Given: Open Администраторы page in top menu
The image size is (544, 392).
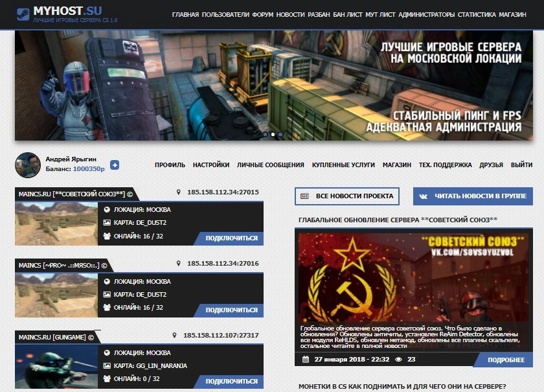Looking at the screenshot, I should (426, 15).
